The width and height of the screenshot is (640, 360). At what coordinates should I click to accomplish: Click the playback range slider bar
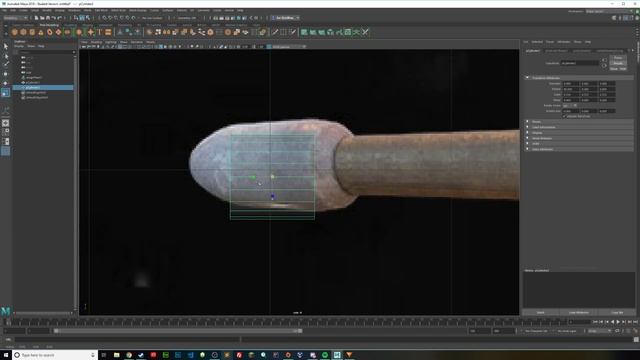tap(178, 331)
